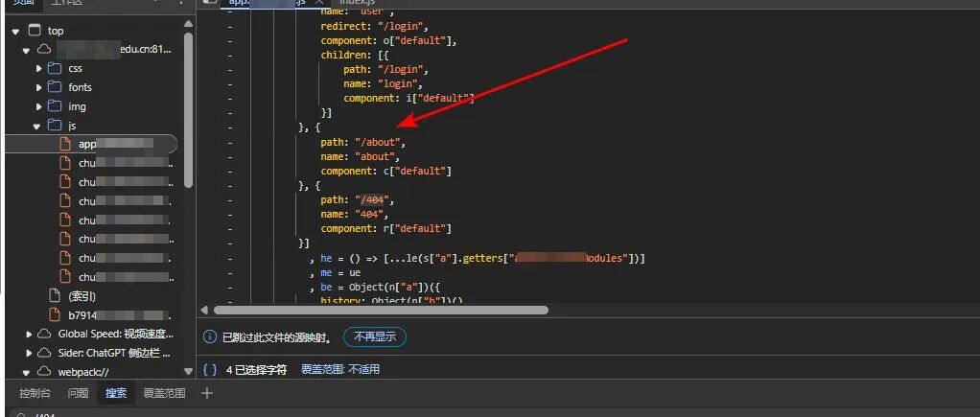Collapse the webpack:// node
The height and width of the screenshot is (417, 980).
coord(26,373)
